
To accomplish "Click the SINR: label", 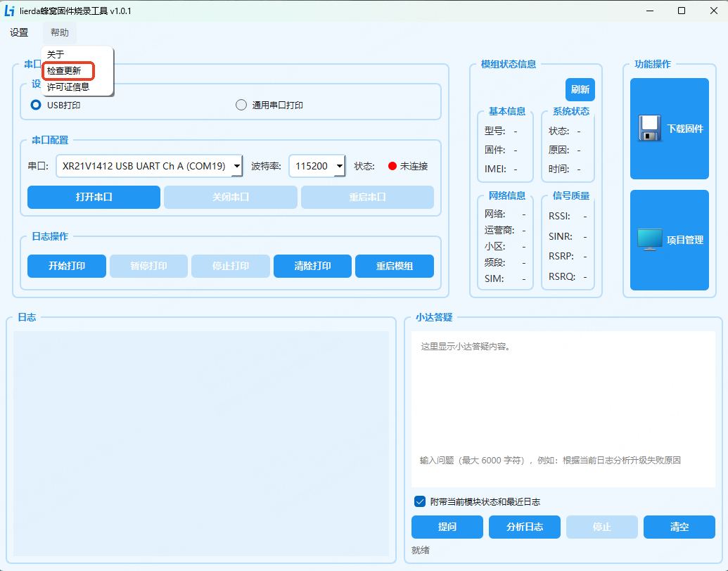I will [561, 236].
